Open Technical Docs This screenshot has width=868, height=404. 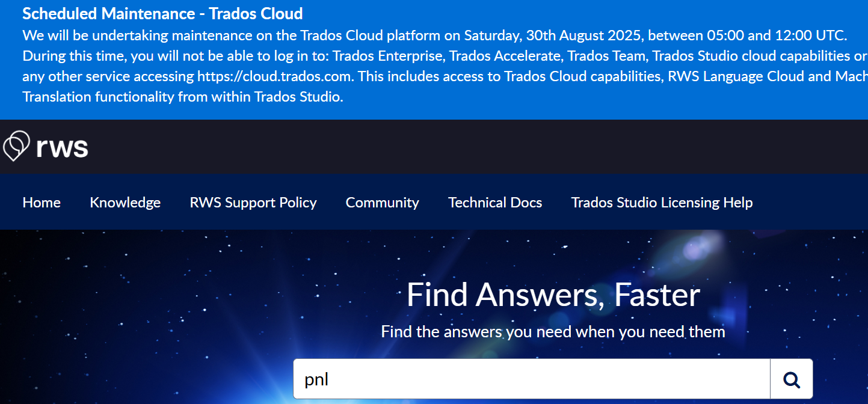coord(494,202)
